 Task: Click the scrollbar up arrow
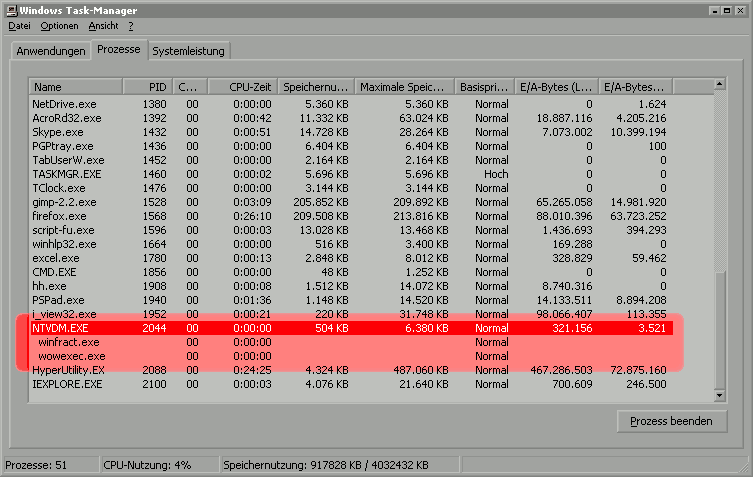pos(719,85)
